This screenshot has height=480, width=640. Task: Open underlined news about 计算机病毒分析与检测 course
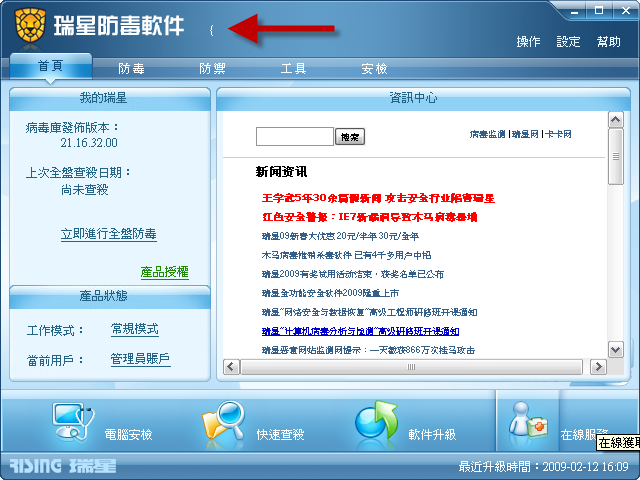360,331
